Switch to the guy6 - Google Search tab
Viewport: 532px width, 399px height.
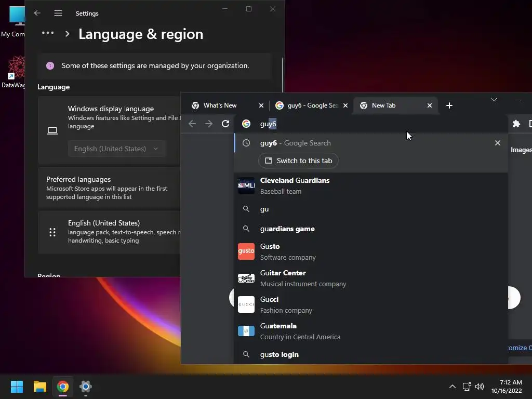pyautogui.click(x=312, y=105)
